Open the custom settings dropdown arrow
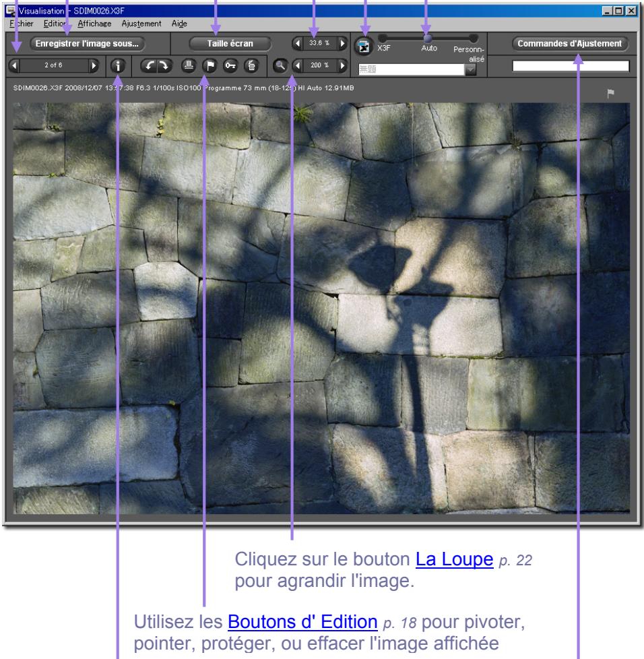644x659 pixels. coord(470,69)
